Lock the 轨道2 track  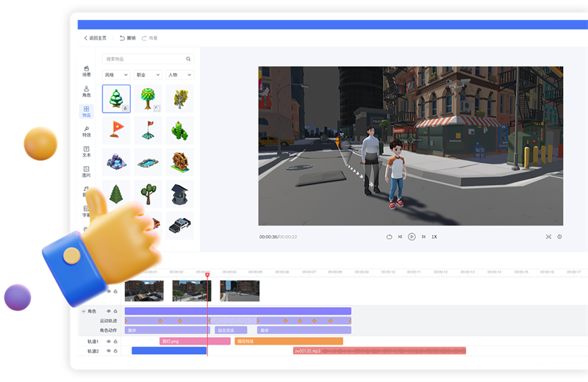(115, 351)
